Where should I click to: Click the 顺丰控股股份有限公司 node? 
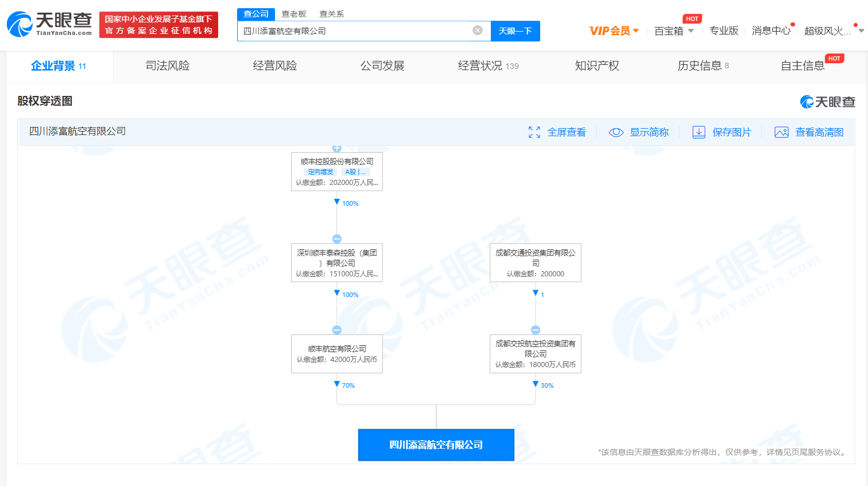(x=337, y=171)
